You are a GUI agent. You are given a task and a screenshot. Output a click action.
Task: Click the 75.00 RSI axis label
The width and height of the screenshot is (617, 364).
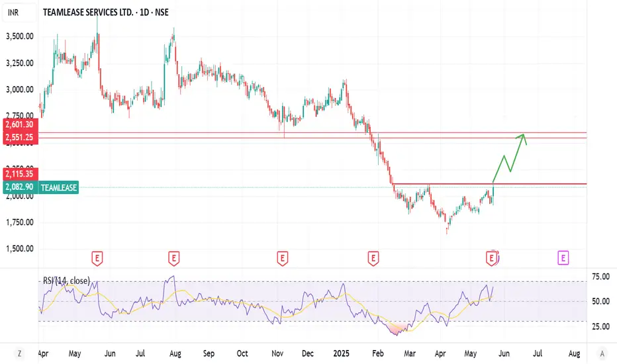click(x=601, y=277)
